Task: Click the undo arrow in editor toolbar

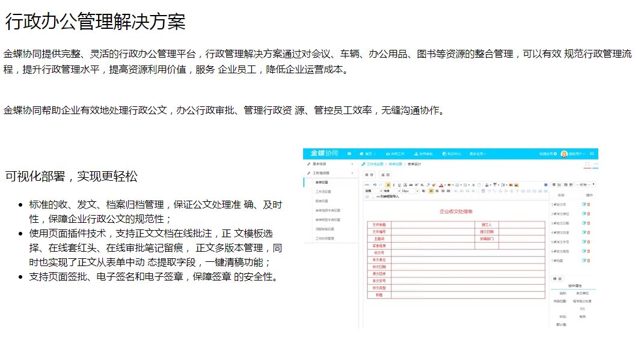Action: coord(375,185)
